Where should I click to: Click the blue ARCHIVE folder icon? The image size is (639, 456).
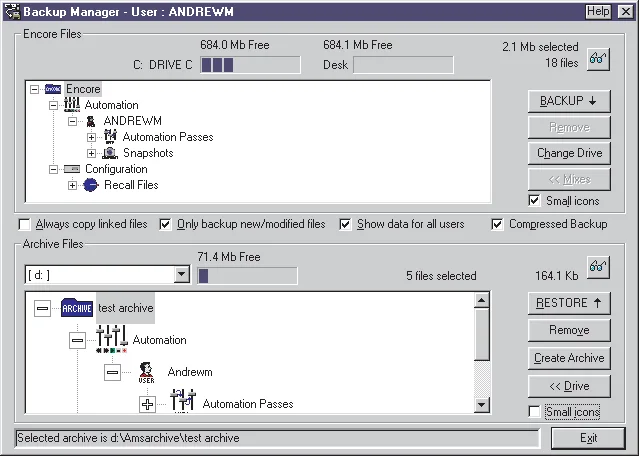tap(77, 308)
